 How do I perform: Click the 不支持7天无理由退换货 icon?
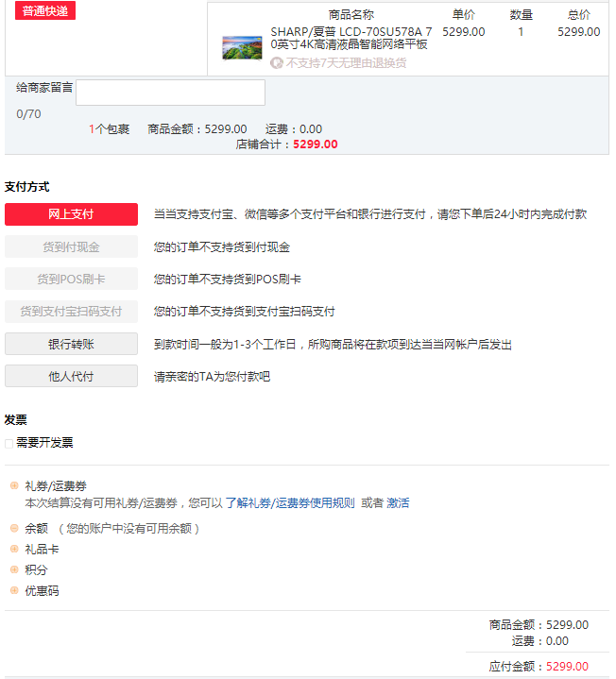click(x=277, y=63)
